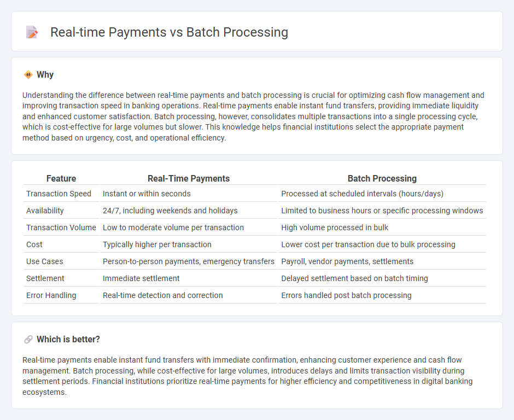Select the Transaction Speed row label
The image size is (514, 420).
(59, 194)
